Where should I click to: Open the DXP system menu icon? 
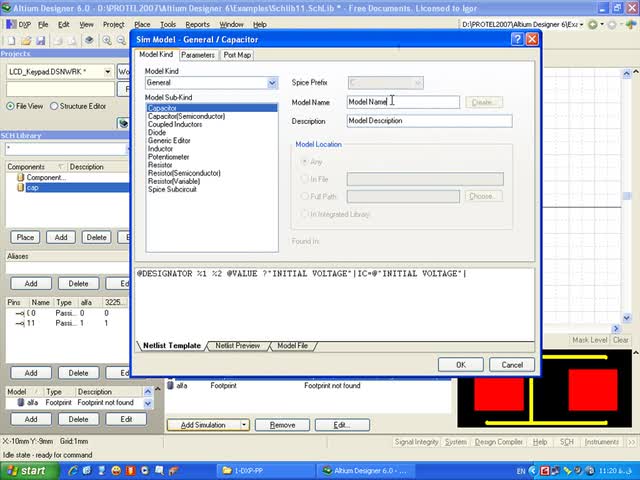(x=11, y=24)
